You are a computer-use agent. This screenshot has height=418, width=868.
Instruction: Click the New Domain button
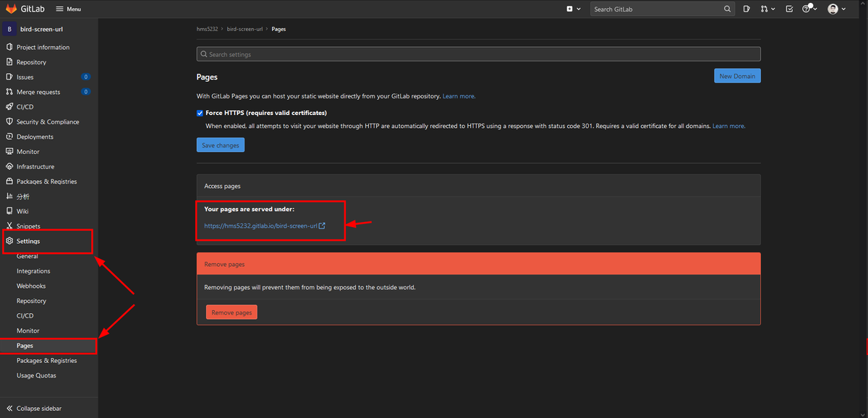[x=736, y=76]
